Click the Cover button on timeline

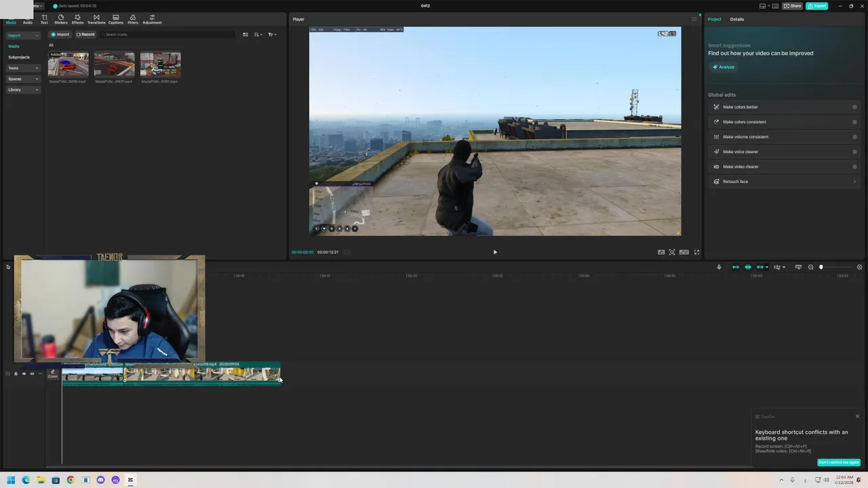click(x=53, y=374)
